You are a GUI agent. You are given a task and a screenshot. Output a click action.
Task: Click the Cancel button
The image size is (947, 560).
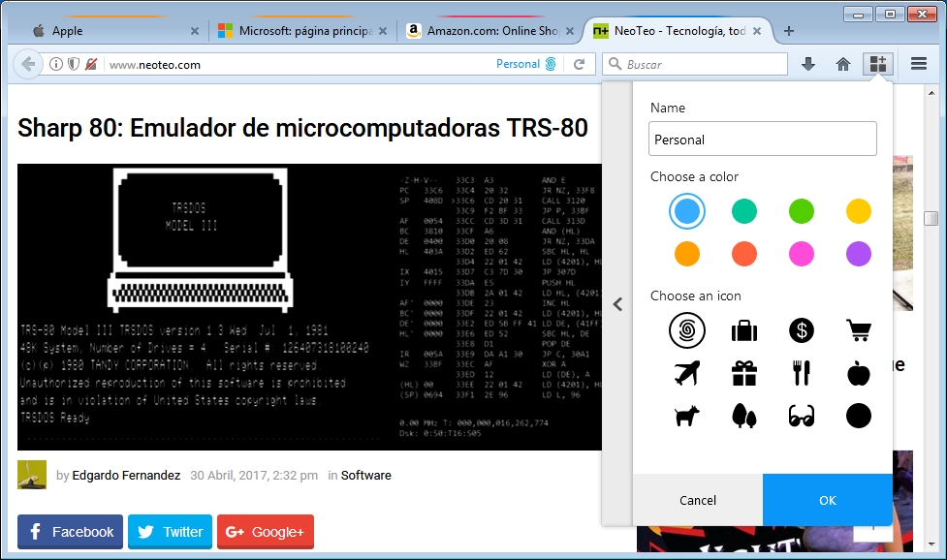pos(698,500)
